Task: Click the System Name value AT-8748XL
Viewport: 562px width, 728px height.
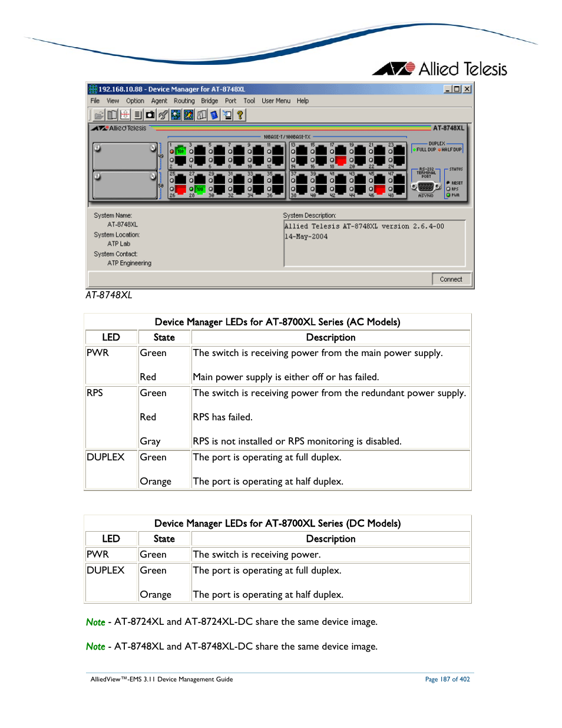Action: coord(123,225)
